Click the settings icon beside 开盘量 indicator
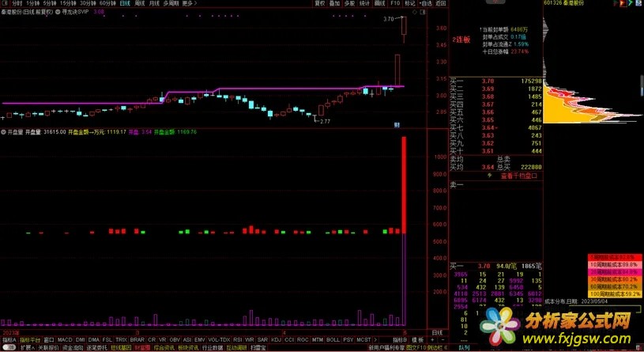644x352 pixels. point(3,132)
